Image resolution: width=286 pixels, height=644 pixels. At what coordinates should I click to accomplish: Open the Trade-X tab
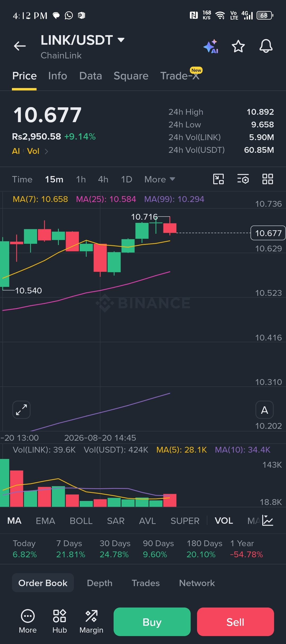pyautogui.click(x=180, y=76)
